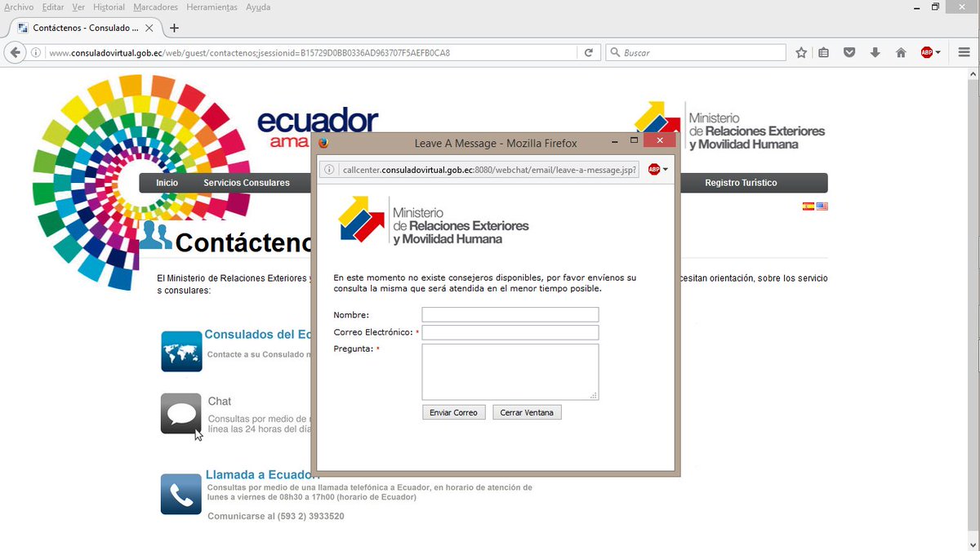Viewport: 980px width, 551px height.
Task: Open the Herramientas menu
Action: [x=212, y=7]
